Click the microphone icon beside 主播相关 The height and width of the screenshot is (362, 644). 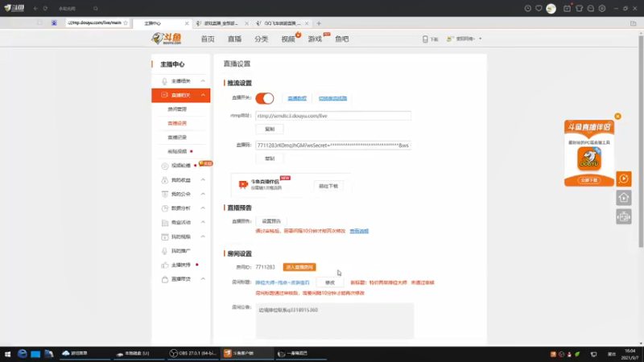click(164, 81)
